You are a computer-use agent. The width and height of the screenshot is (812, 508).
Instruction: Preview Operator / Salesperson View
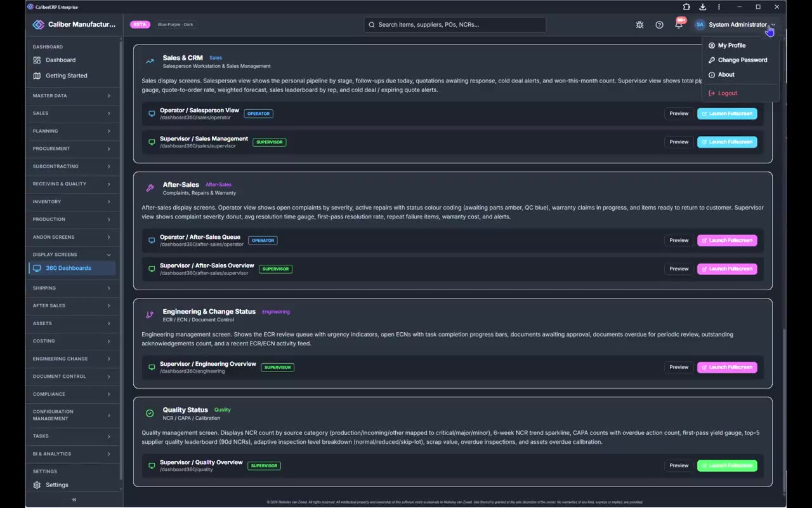coord(679,114)
